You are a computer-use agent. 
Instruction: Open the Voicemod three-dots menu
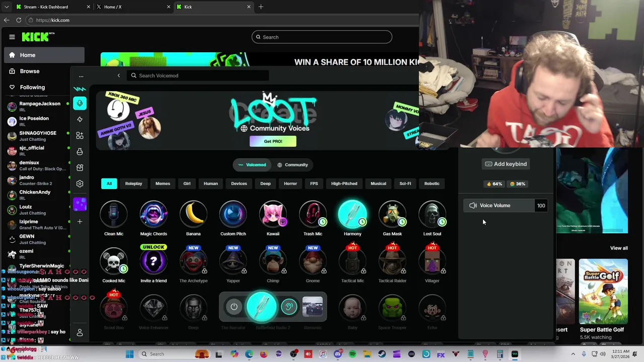[81, 76]
